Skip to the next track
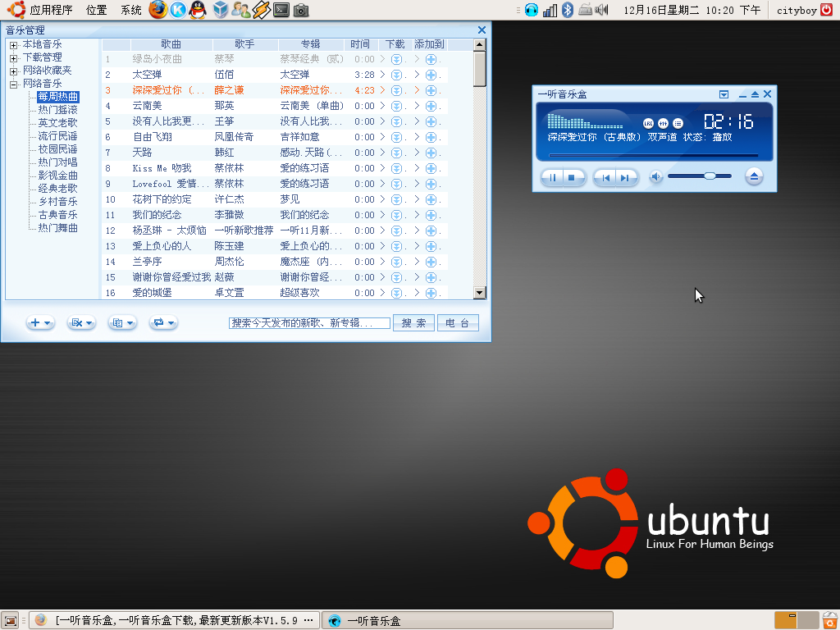Screen dimensions: 840x630 point(625,177)
